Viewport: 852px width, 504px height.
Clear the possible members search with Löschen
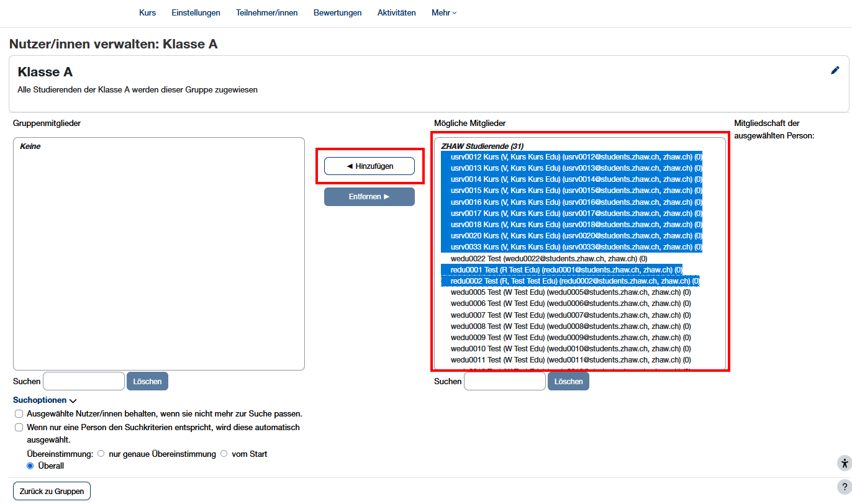point(568,381)
